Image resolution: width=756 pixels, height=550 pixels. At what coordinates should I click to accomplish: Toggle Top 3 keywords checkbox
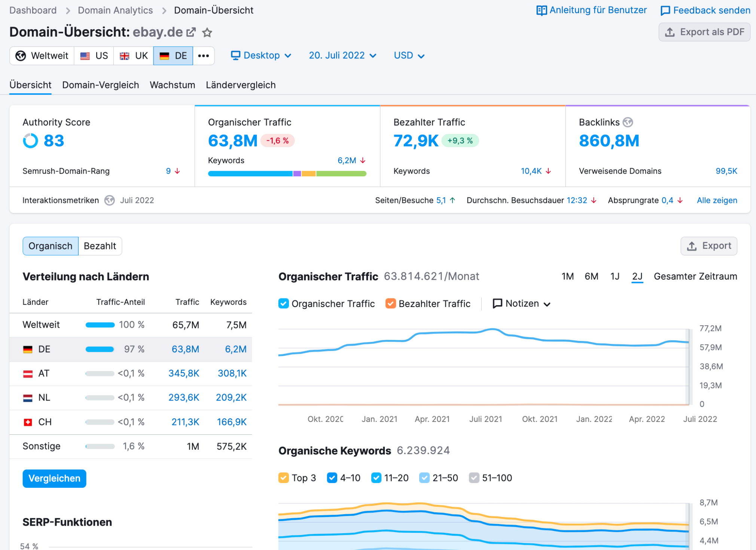pos(284,478)
